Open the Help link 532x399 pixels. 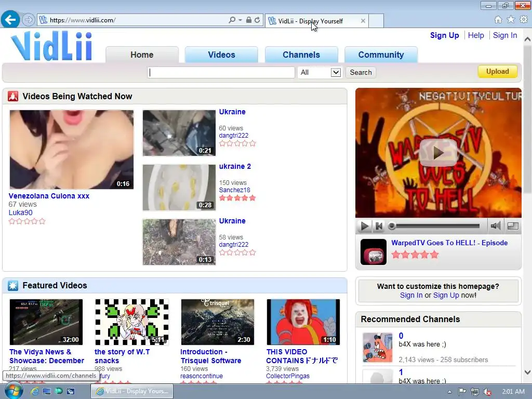[x=476, y=35]
